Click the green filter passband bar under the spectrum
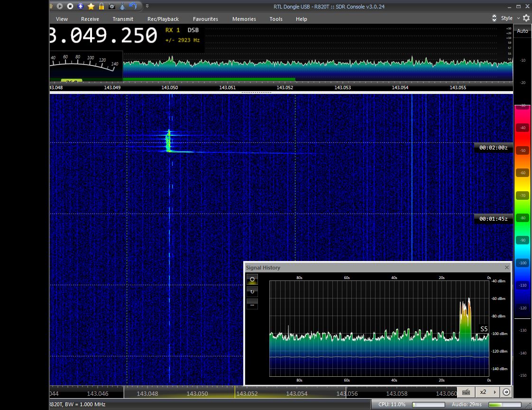The height and width of the screenshot is (410, 532). 209,80
